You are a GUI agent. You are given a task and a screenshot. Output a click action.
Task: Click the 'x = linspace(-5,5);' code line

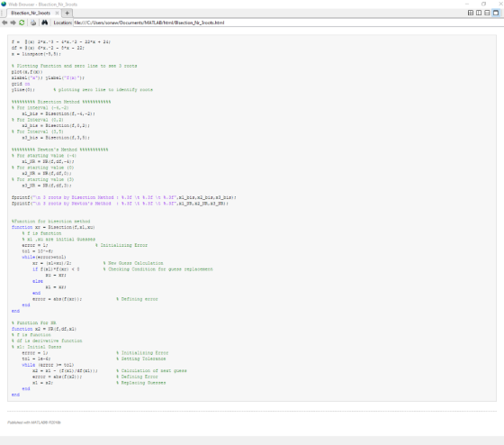click(36, 54)
